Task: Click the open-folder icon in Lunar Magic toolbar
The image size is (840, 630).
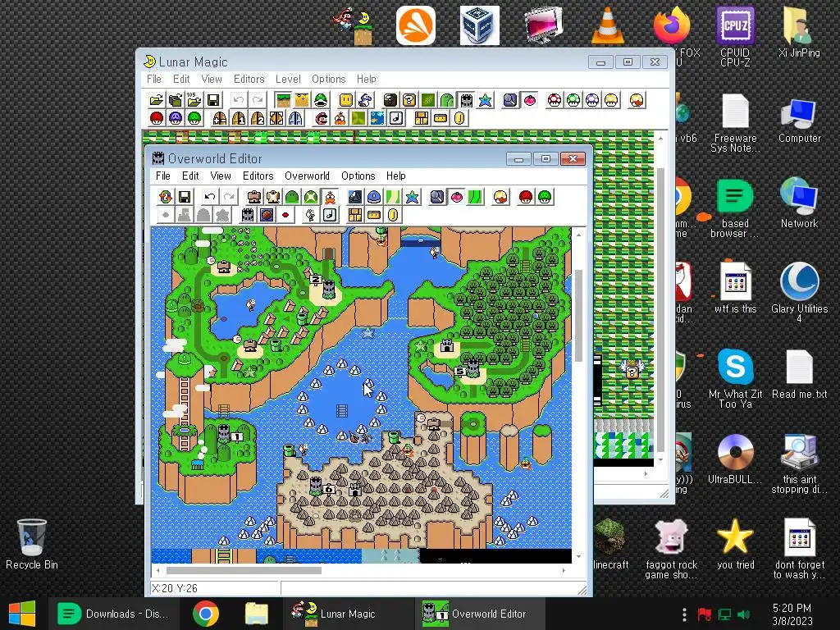Action: 156,100
